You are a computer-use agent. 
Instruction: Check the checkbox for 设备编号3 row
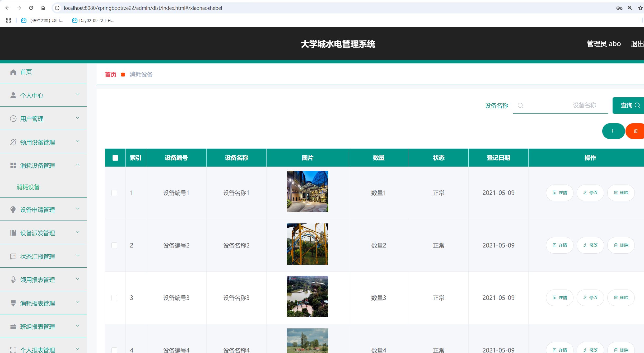coord(114,298)
